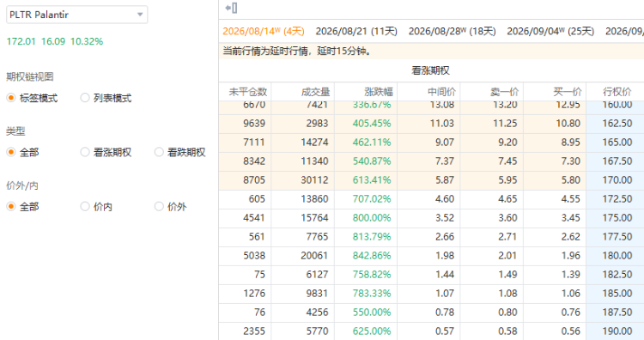Click the 看涨期权 table section header
The width and height of the screenshot is (644, 340).
pyautogui.click(x=431, y=70)
